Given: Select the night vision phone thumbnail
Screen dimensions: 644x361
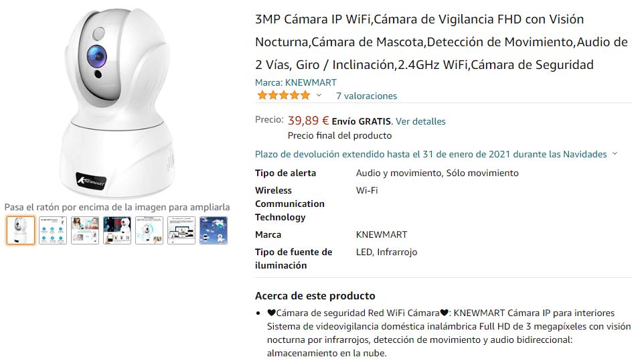Looking at the screenshot, I should tap(117, 230).
